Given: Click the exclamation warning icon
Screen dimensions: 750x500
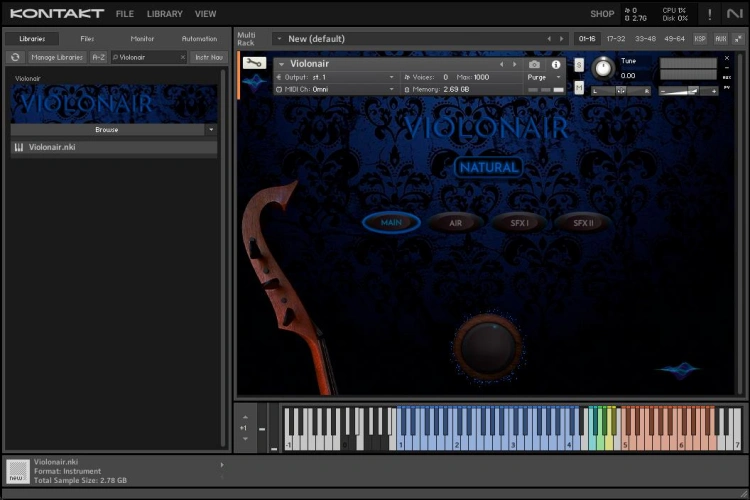Looking at the screenshot, I should [x=710, y=14].
